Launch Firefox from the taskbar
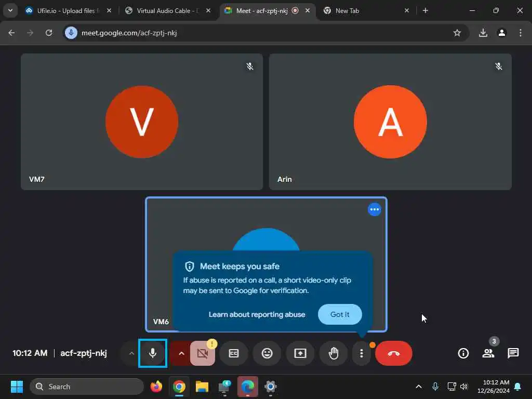 click(156, 387)
